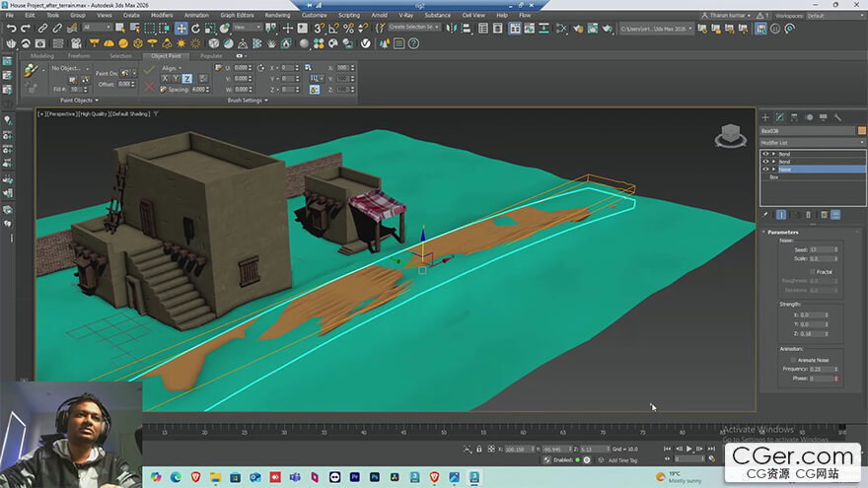Toggle visibility eye of Noise modifier
The height and width of the screenshot is (488, 868).
click(765, 170)
